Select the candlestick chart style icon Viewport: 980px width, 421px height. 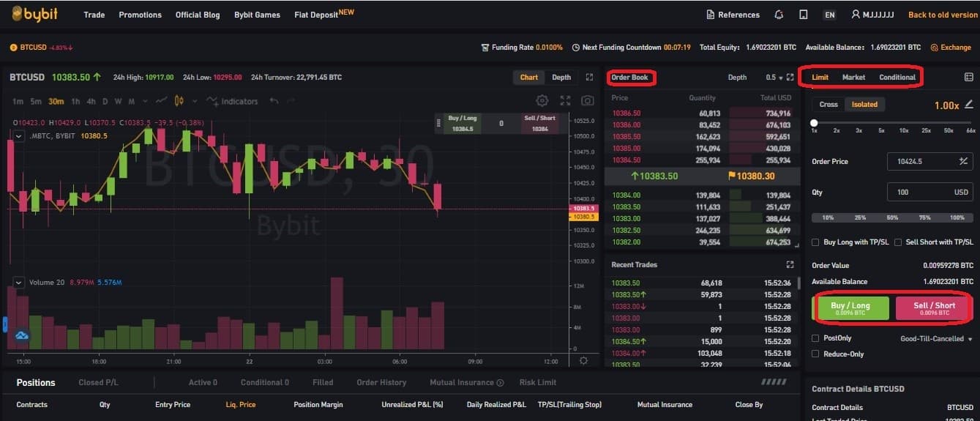tap(178, 101)
